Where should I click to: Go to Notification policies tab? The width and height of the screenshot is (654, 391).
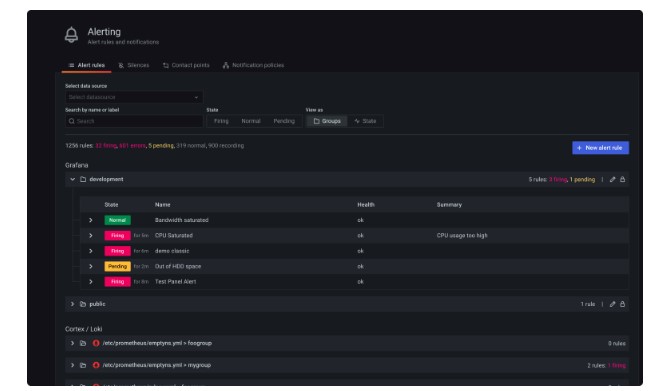tap(253, 65)
